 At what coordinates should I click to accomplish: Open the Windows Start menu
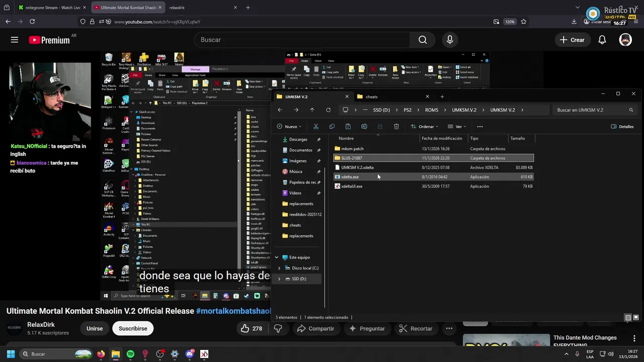tap(11, 354)
